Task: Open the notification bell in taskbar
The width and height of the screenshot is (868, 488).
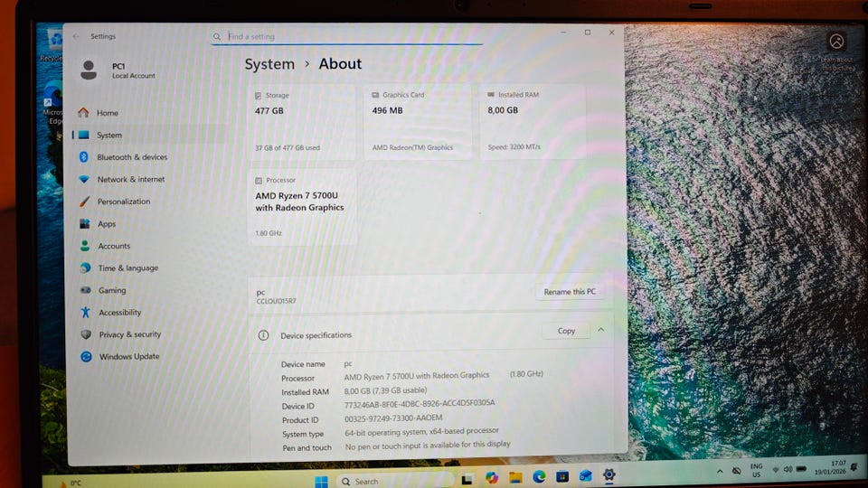Action: (x=854, y=467)
